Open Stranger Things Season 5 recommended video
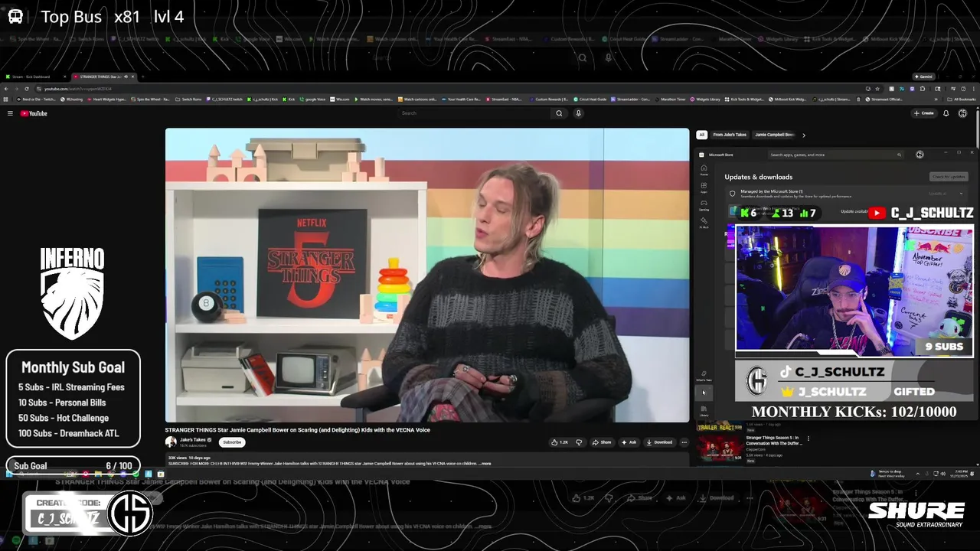This screenshot has height=551, width=980. [774, 440]
